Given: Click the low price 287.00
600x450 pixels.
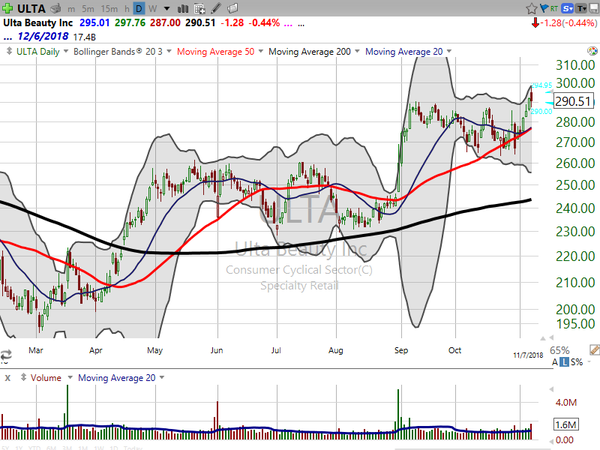Looking at the screenshot, I should [165, 23].
